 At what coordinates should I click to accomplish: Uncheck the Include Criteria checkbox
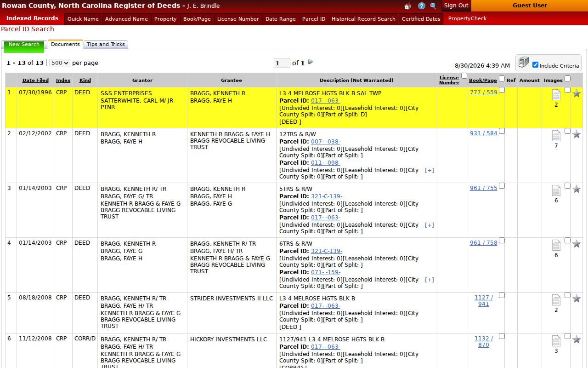pyautogui.click(x=535, y=65)
